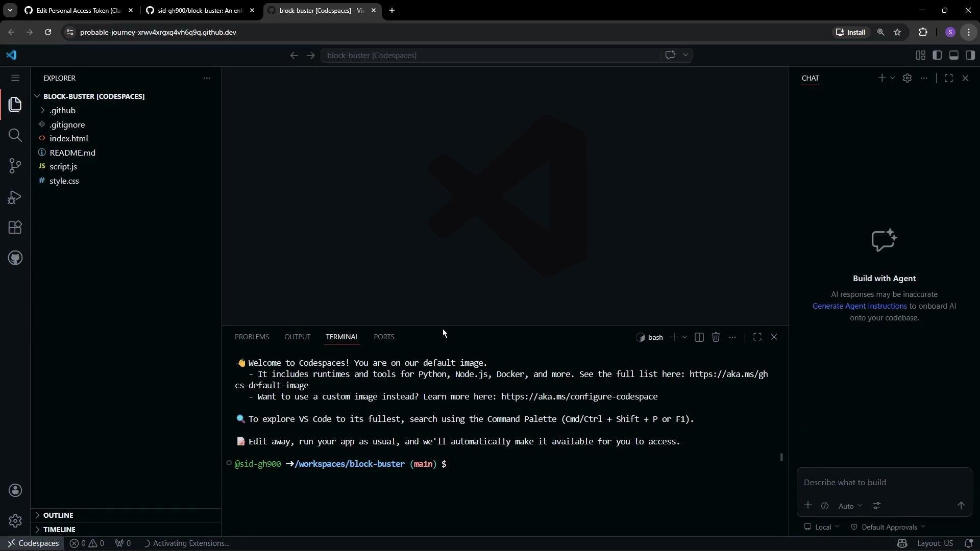Open the Auto model picker dropdown
This screenshot has height=551, width=980.
(x=850, y=506)
